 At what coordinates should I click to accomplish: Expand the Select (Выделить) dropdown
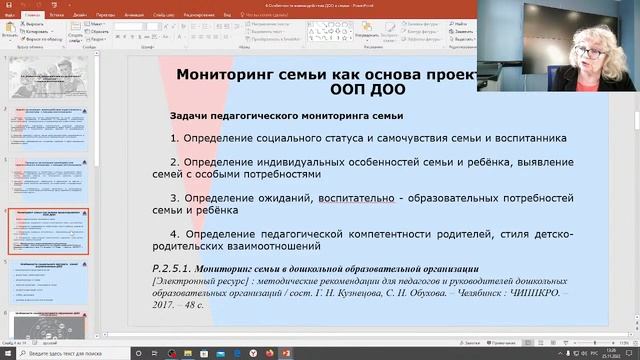(x=462, y=39)
